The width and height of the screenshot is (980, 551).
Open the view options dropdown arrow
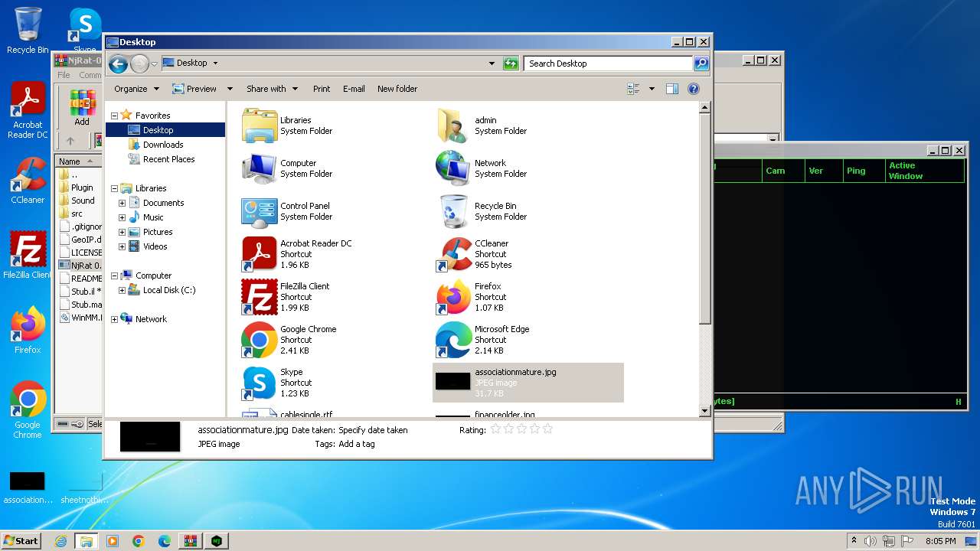[652, 89]
